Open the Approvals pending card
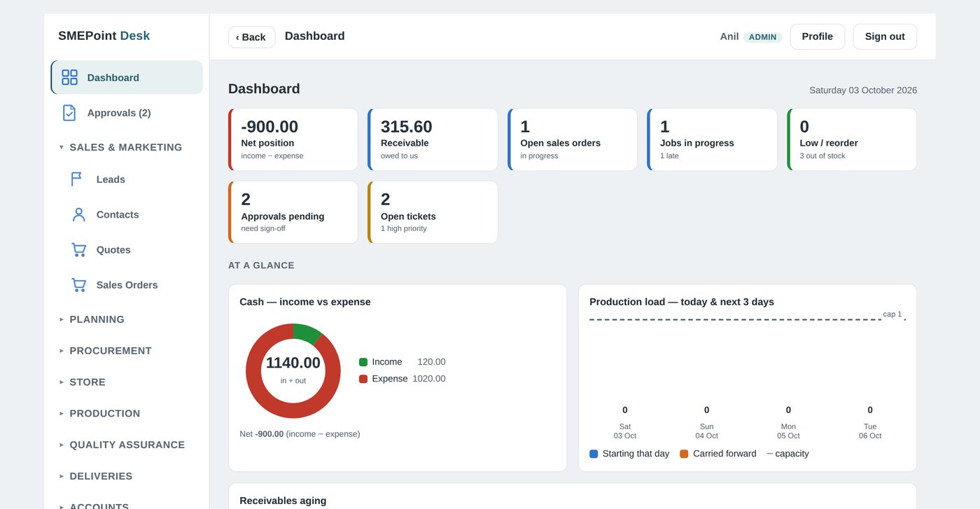Screen dimensions: 980x509 (x=293, y=212)
